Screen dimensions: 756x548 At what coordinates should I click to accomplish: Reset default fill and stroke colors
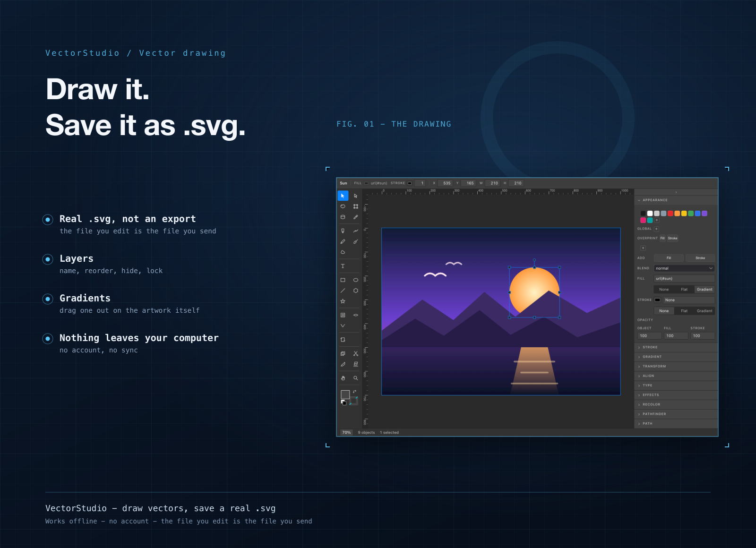(x=344, y=402)
